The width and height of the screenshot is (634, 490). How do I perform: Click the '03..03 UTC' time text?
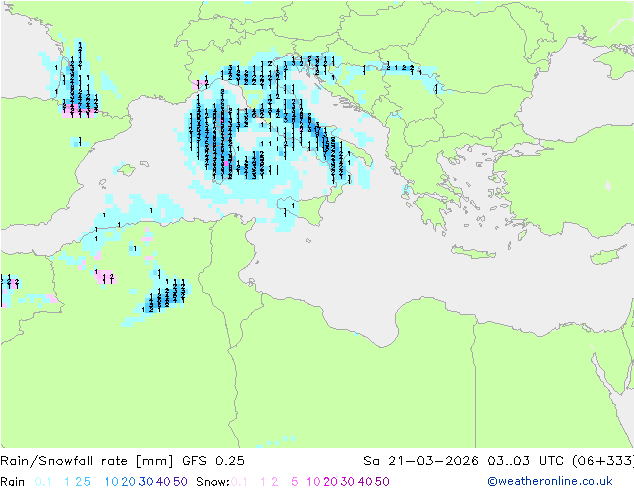pyautogui.click(x=526, y=461)
